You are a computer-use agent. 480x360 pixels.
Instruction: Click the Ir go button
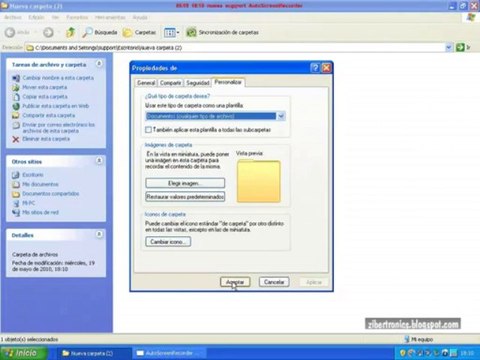[463, 48]
